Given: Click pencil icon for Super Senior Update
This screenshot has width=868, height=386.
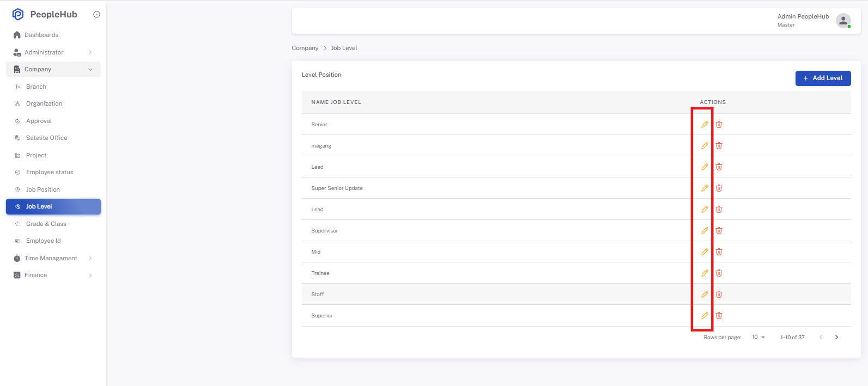Looking at the screenshot, I should 705,188.
